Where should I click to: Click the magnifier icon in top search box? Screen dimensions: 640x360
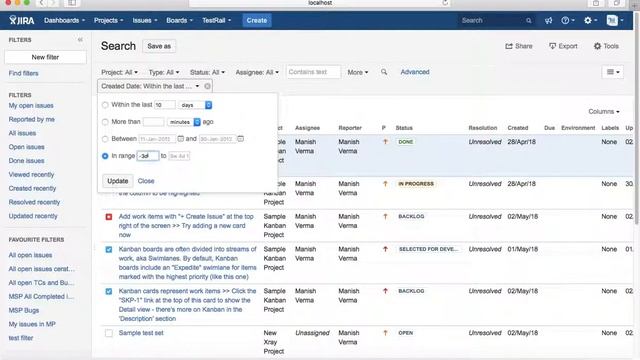point(529,20)
